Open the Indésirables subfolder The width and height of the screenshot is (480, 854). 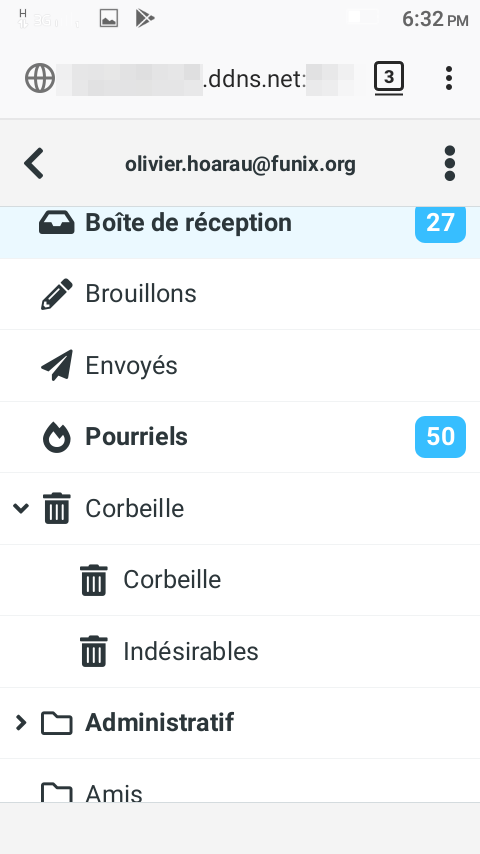pos(240,652)
